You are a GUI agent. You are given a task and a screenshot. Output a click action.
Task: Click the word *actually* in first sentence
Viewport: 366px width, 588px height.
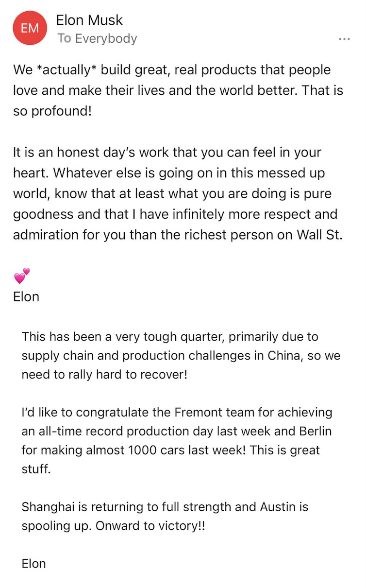coord(67,70)
